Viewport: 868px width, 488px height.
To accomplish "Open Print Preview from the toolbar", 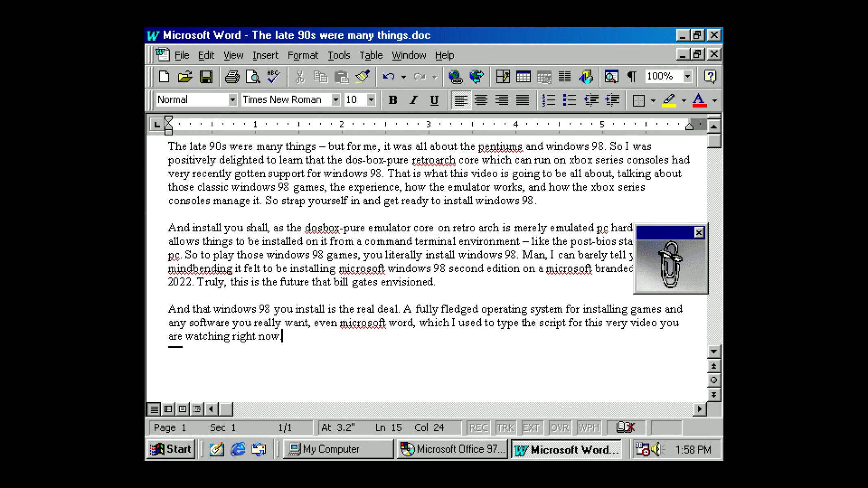I will click(x=253, y=76).
